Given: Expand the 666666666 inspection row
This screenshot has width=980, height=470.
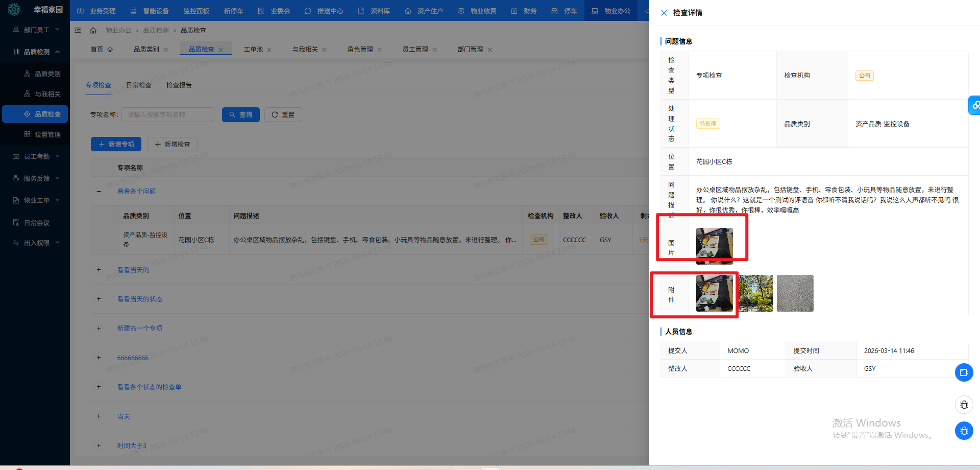Looking at the screenshot, I should 99,358.
